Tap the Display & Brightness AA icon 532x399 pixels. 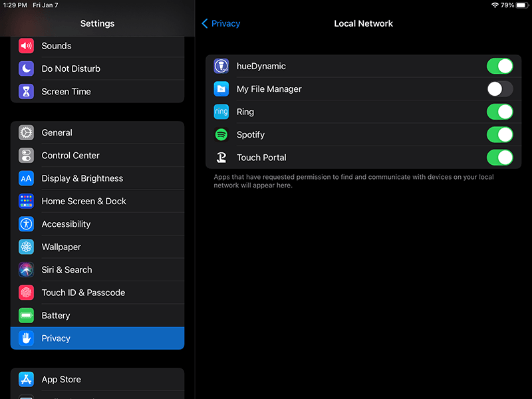[26, 178]
